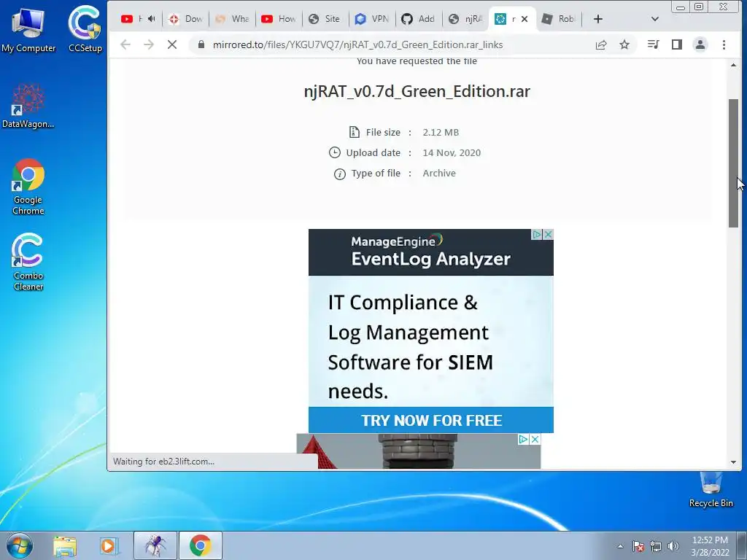
Task: Expand tab search dropdown
Action: pyautogui.click(x=654, y=19)
